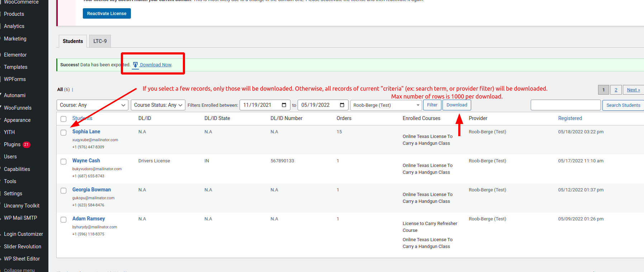Switch to the Students tab

pos(73,41)
